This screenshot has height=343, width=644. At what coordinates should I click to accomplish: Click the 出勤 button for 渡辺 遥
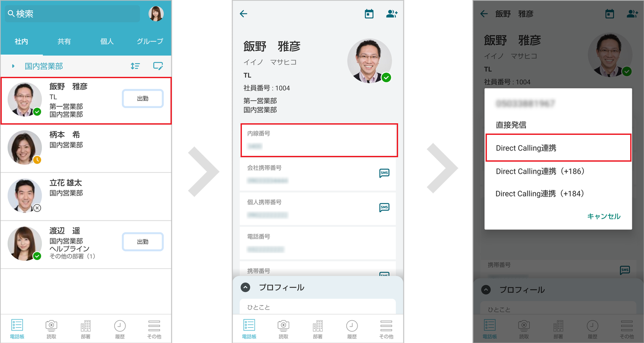coord(143,242)
